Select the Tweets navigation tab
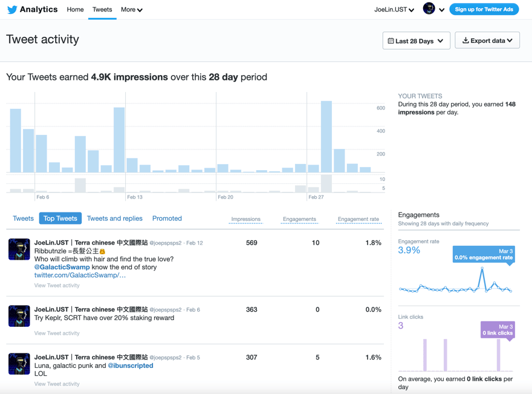The width and height of the screenshot is (532, 394). (x=102, y=10)
